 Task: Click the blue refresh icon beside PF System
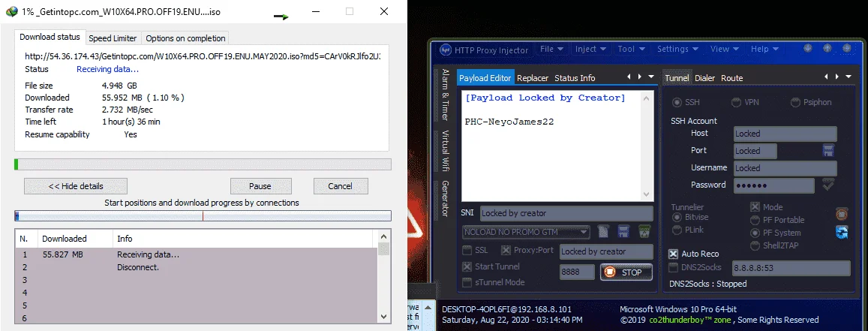coord(842,232)
